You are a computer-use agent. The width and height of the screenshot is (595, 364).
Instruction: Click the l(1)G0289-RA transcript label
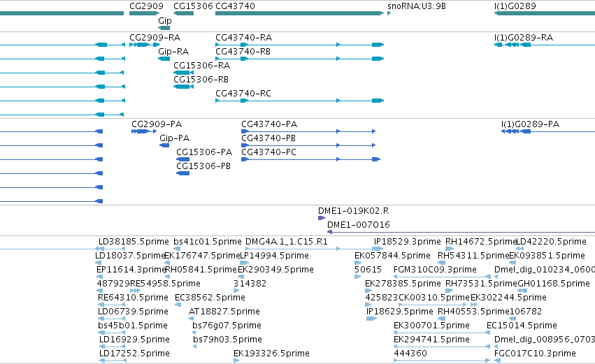click(x=523, y=38)
